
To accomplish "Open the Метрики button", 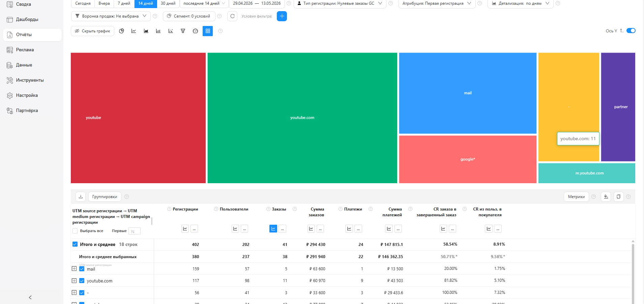I will click(x=576, y=197).
